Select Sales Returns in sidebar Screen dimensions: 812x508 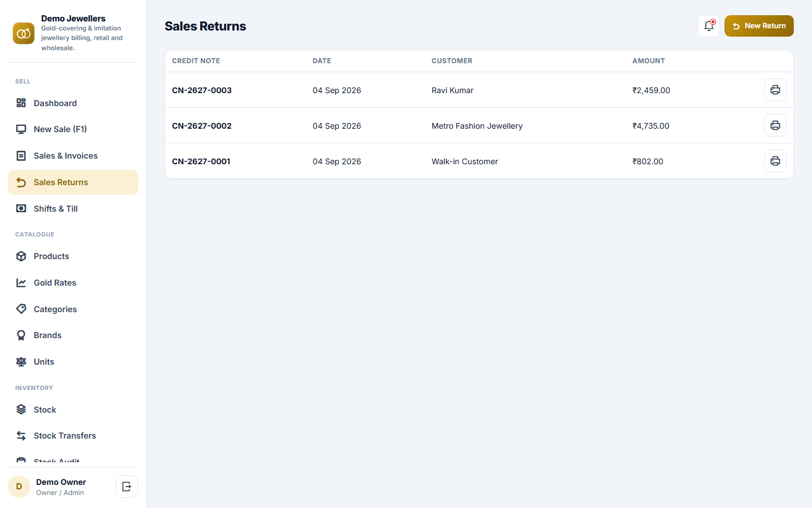click(x=73, y=182)
